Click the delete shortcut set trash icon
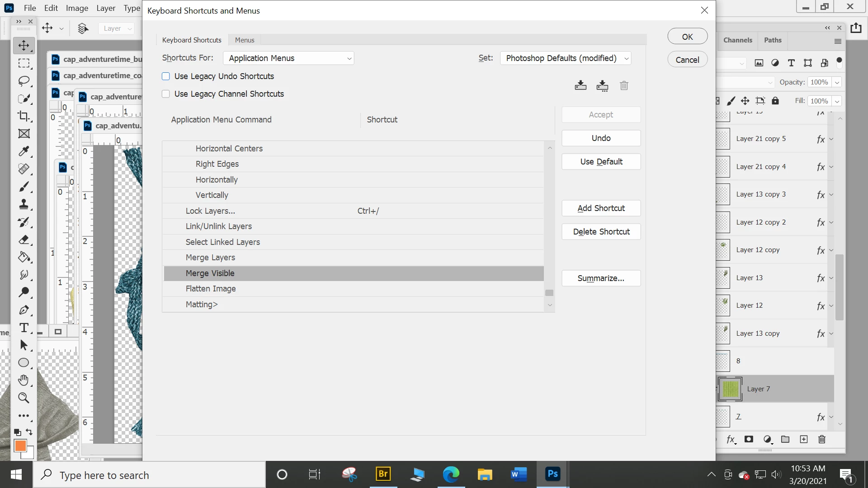868x488 pixels. [624, 85]
